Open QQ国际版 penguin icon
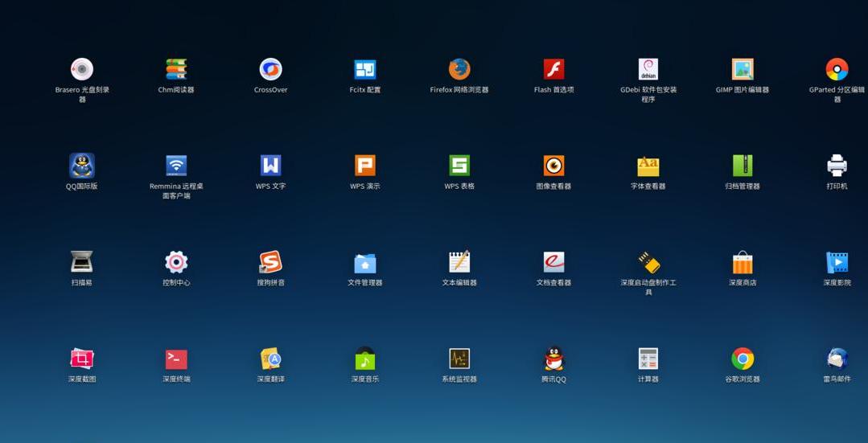 point(82,166)
